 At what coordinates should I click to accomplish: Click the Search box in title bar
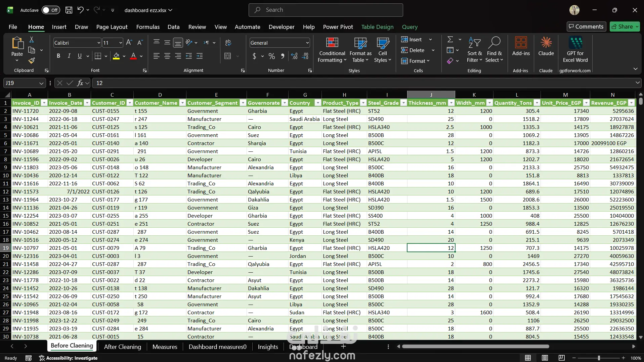tap(326, 10)
